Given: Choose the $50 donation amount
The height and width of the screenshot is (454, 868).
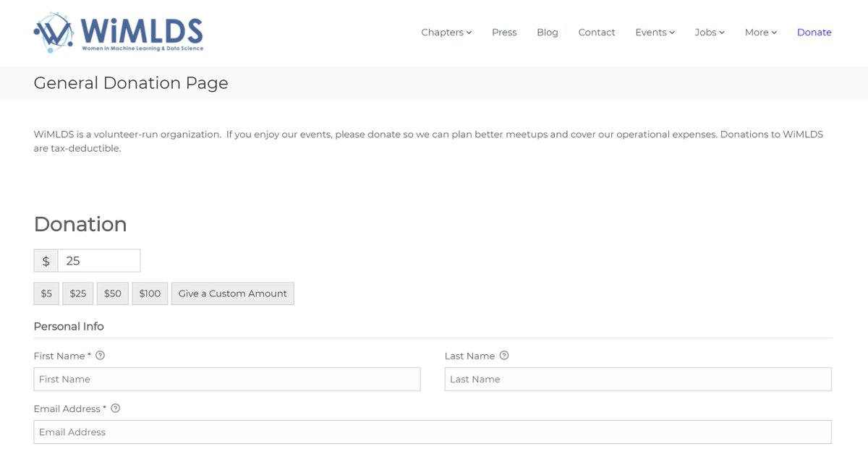Looking at the screenshot, I should [113, 294].
